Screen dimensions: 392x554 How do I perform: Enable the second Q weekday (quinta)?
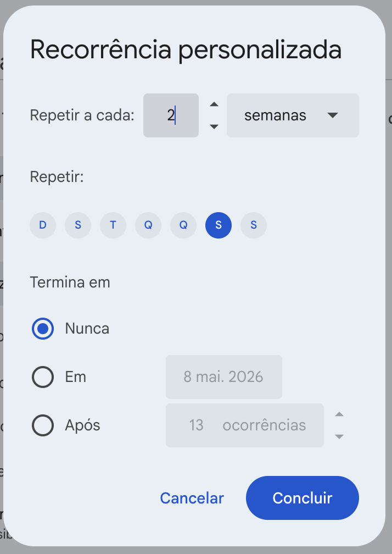tap(183, 225)
